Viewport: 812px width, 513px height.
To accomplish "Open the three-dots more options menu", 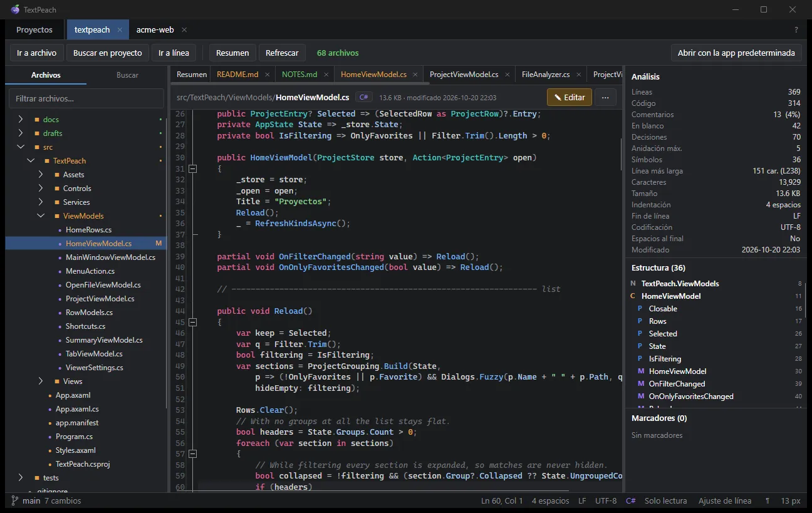I will 605,97.
